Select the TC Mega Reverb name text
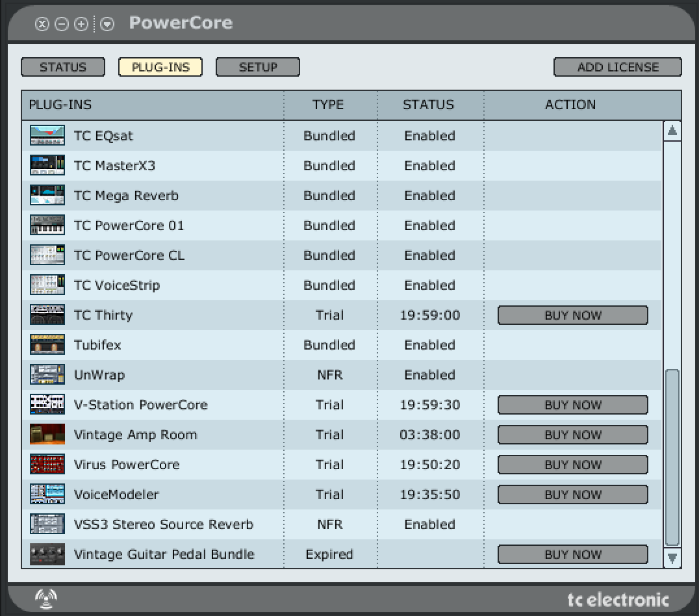 126,196
